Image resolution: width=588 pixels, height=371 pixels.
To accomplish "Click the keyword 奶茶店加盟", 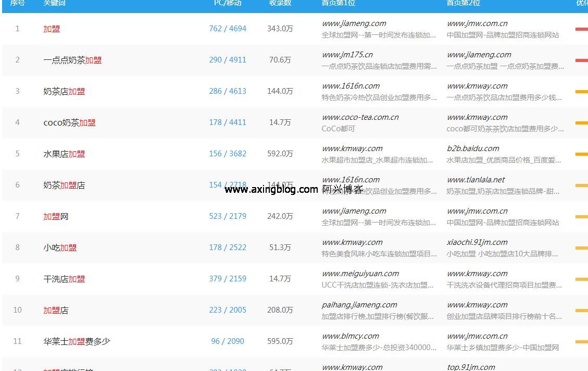I will point(64,92).
